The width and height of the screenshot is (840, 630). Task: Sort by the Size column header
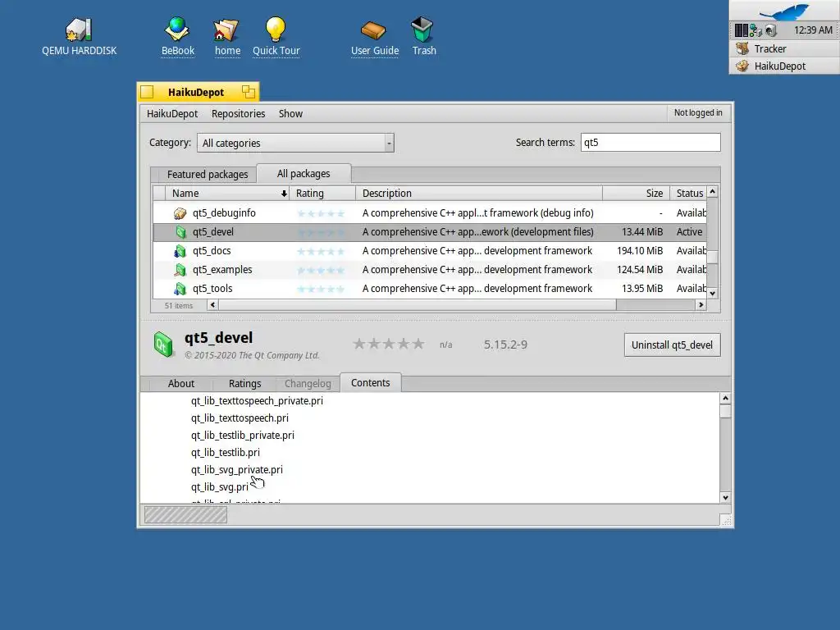[636, 194]
